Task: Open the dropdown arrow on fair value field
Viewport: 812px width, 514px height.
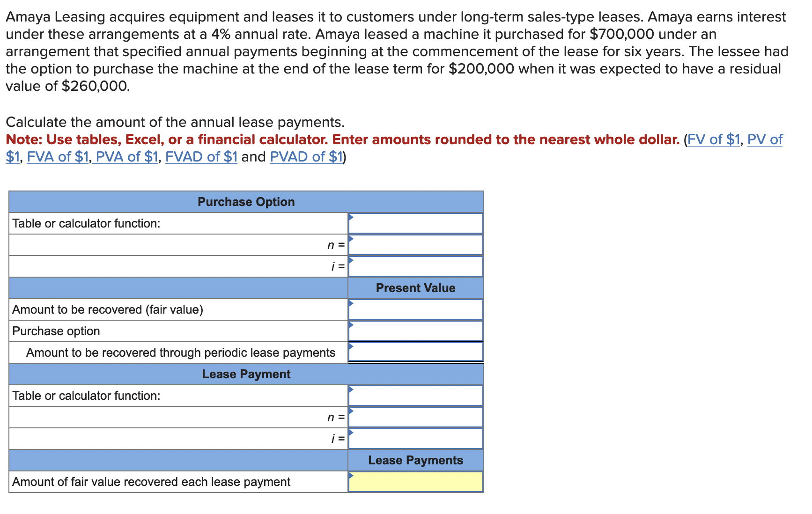Action: (351, 304)
